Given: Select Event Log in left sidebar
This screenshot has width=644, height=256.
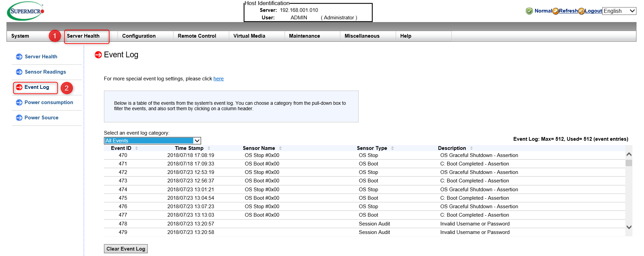Looking at the screenshot, I should 37,87.
